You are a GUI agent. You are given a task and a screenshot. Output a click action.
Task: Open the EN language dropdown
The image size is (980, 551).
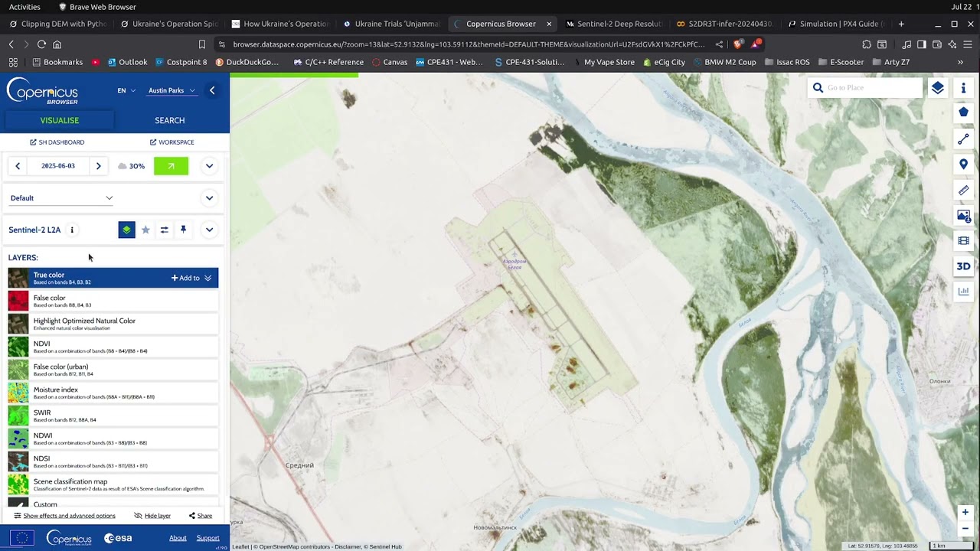coord(126,90)
